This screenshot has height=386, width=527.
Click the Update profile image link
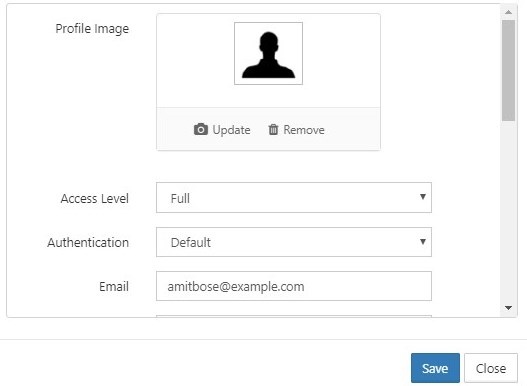tap(222, 130)
